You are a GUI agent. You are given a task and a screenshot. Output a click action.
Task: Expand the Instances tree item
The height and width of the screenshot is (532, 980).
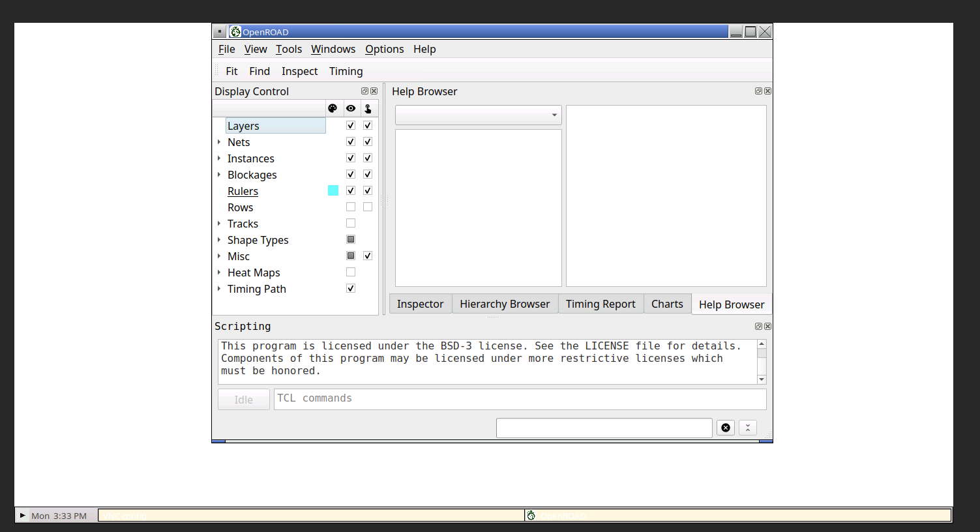[219, 158]
